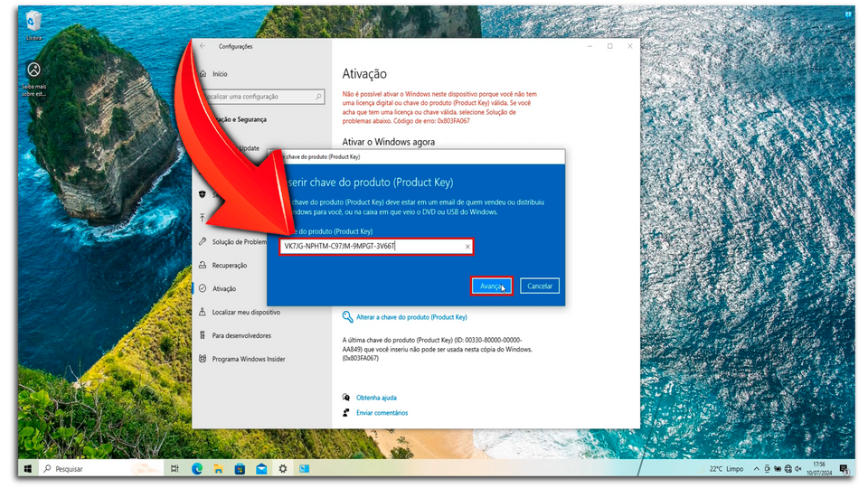The width and height of the screenshot is (868, 488).
Task: Click 'Alterar a chave do produto' link
Action: tap(411, 317)
